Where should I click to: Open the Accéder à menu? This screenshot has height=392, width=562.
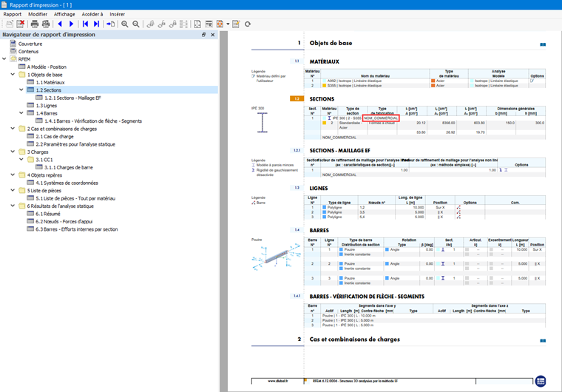92,14
